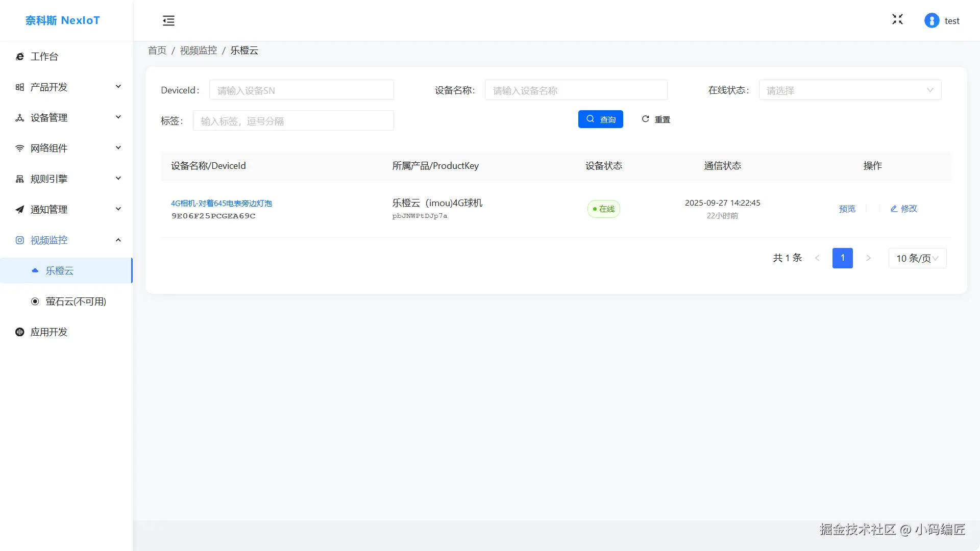This screenshot has height=551, width=980.
Task: Collapse the 视频监控 submenu
Action: [x=118, y=240]
